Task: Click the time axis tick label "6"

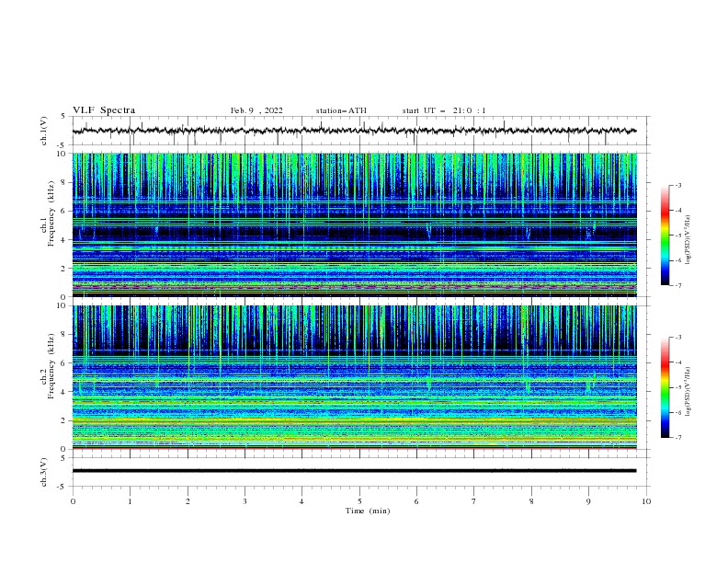Action: pyautogui.click(x=416, y=501)
